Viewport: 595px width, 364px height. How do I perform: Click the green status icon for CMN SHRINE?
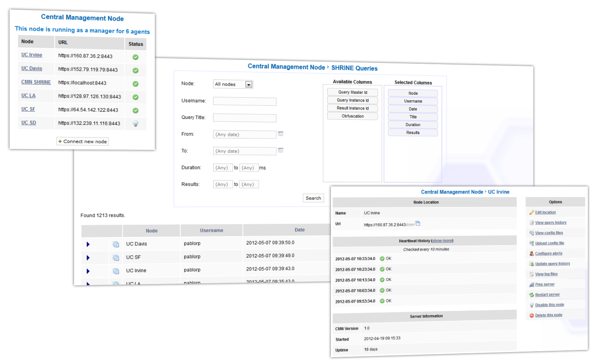136,84
